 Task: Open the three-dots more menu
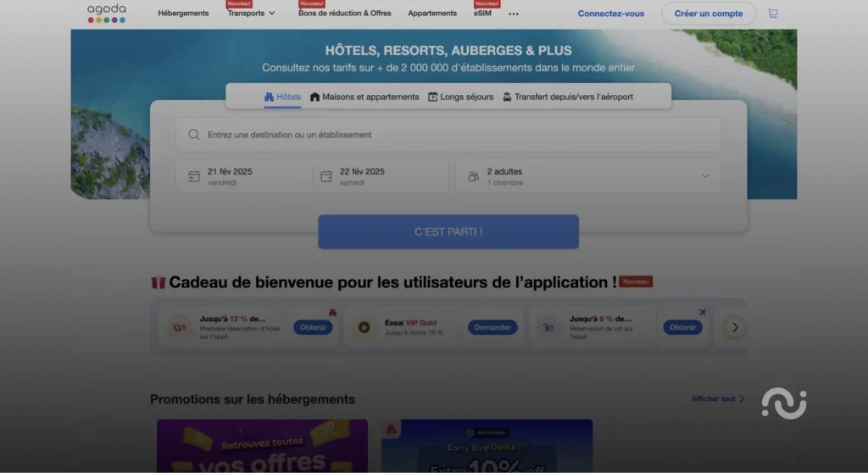[514, 14]
